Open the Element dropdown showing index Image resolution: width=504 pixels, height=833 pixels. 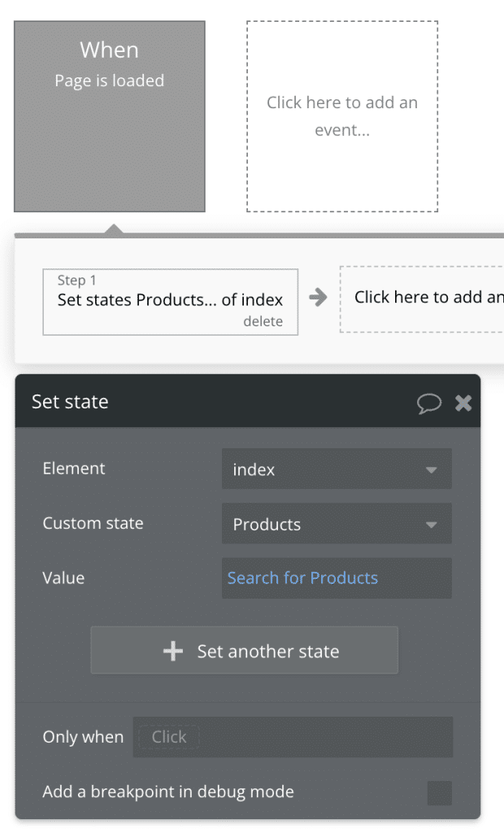point(337,469)
